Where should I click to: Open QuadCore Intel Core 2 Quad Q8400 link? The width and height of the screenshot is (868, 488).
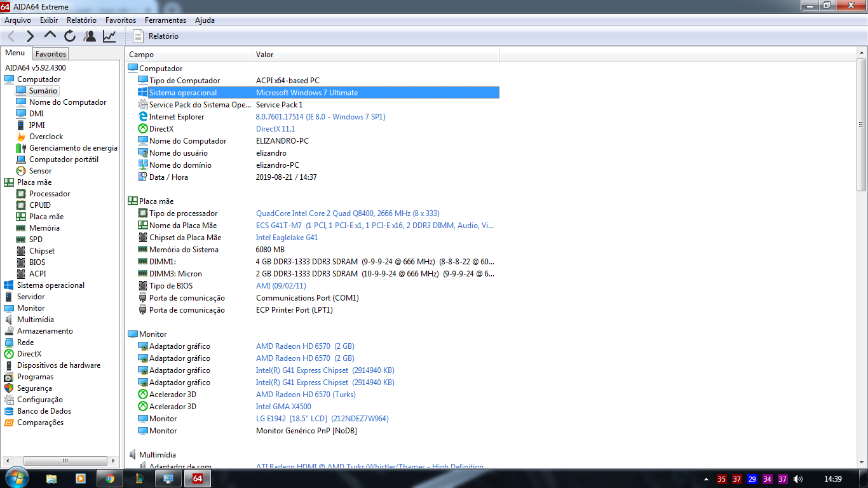pos(348,213)
